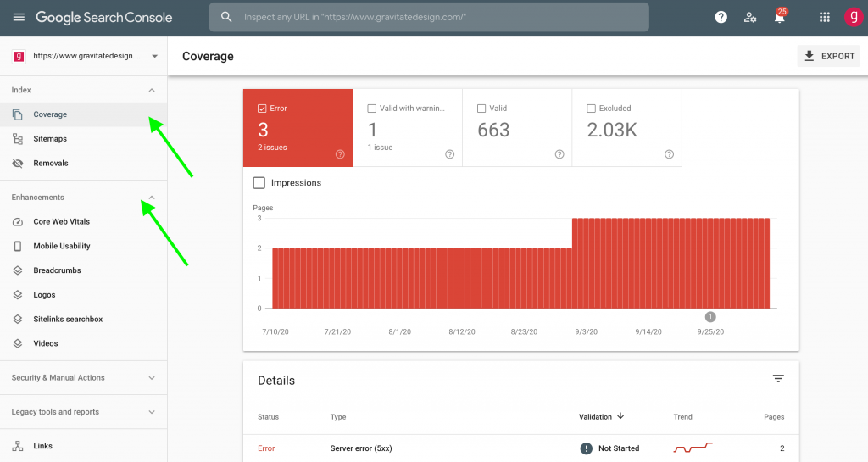Open help tooltip on Valid card

pyautogui.click(x=559, y=154)
